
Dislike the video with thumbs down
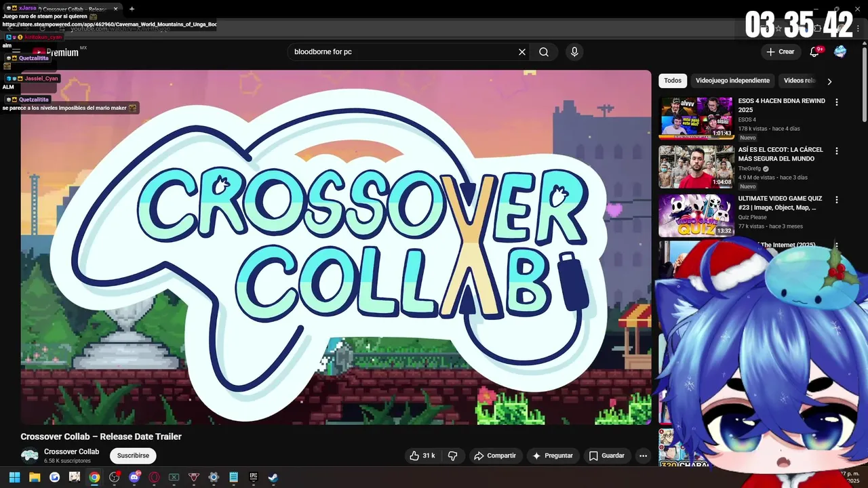[x=453, y=456]
